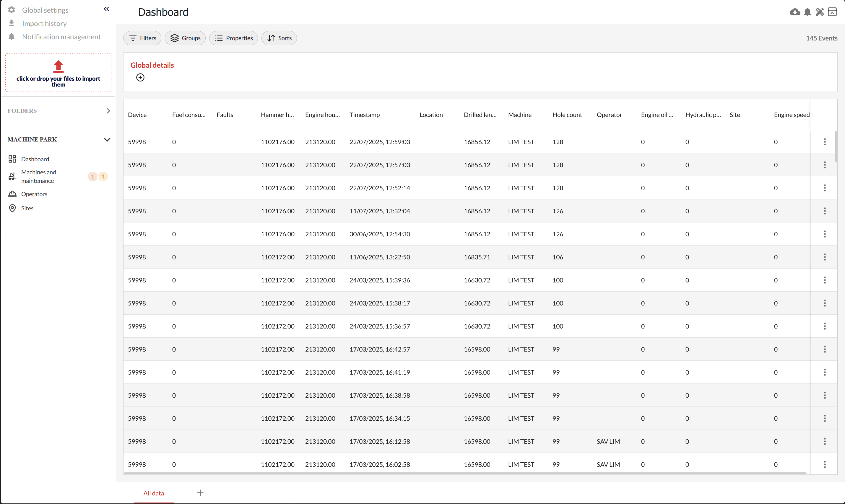
Task: Click the red upload arrow icon
Action: tap(58, 66)
